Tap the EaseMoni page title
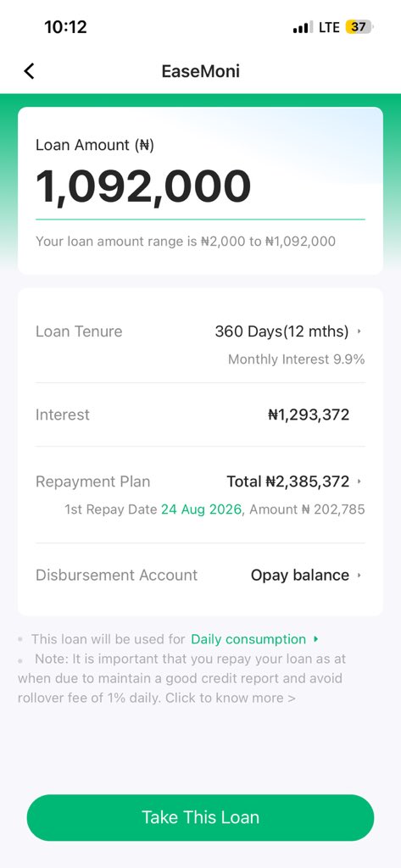The height and width of the screenshot is (868, 401). pyautogui.click(x=200, y=71)
